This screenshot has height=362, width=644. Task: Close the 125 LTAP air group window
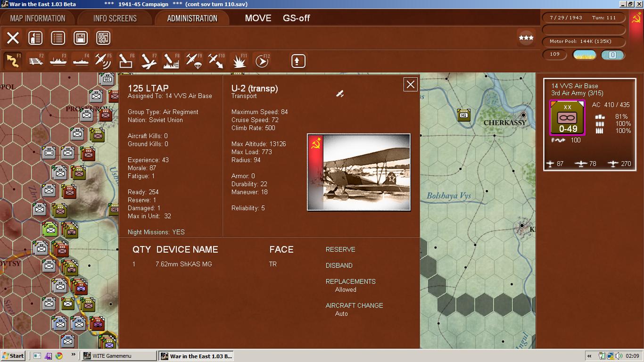coord(410,84)
